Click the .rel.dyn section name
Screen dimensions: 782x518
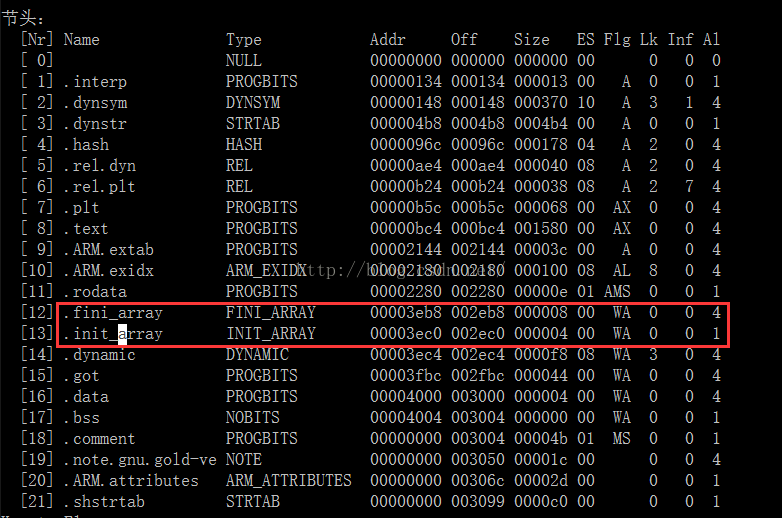point(100,166)
